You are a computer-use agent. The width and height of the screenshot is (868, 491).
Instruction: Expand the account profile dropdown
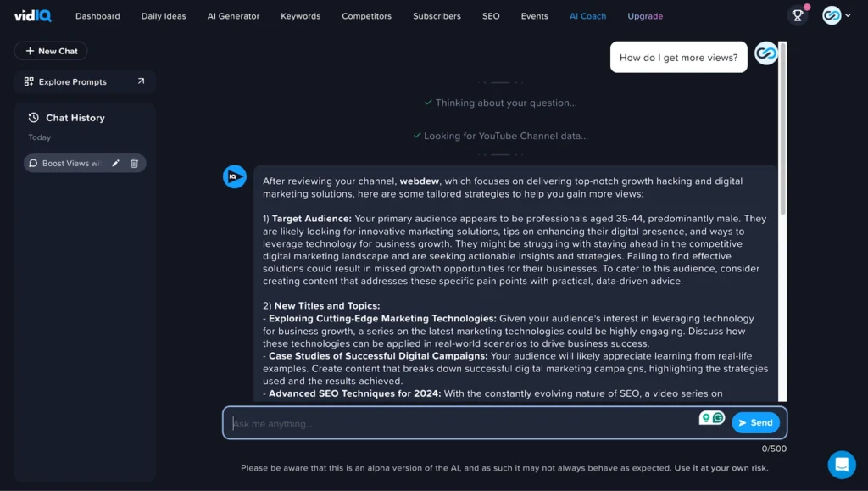837,15
